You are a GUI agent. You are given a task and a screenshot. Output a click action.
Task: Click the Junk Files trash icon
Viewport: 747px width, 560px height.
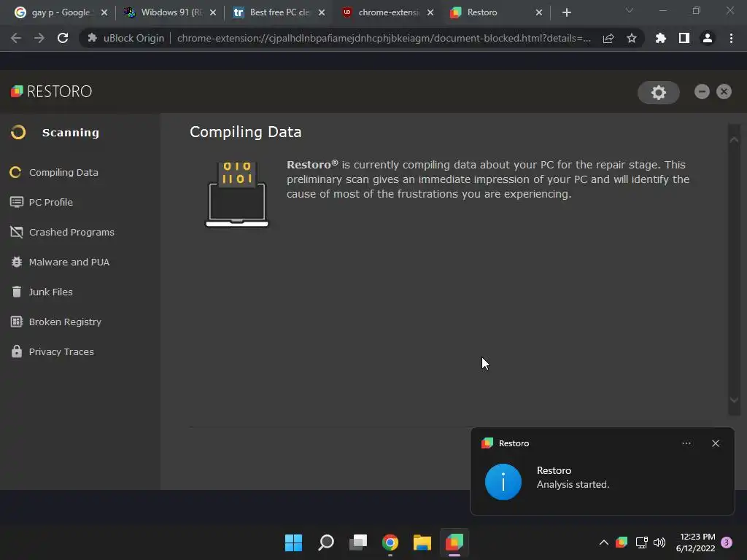pos(16,292)
